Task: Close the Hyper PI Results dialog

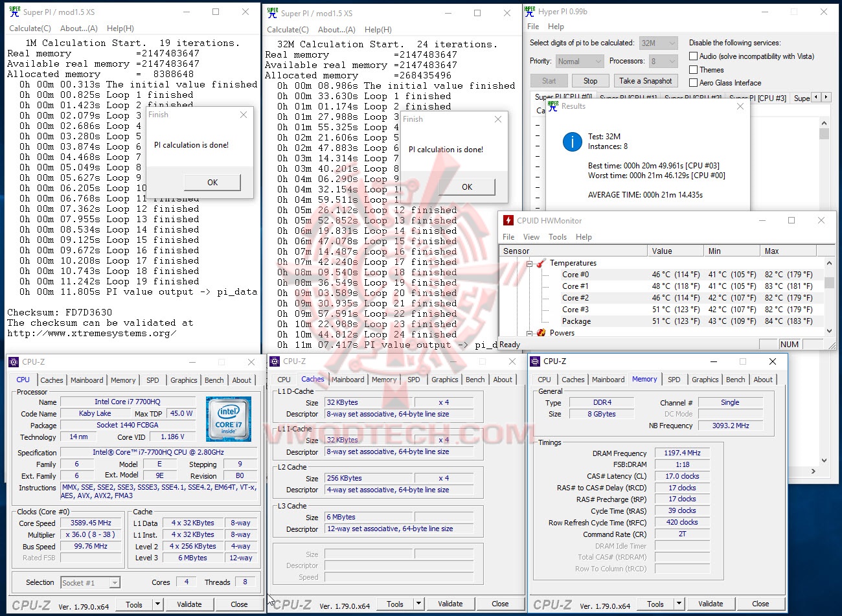Action: (740, 106)
